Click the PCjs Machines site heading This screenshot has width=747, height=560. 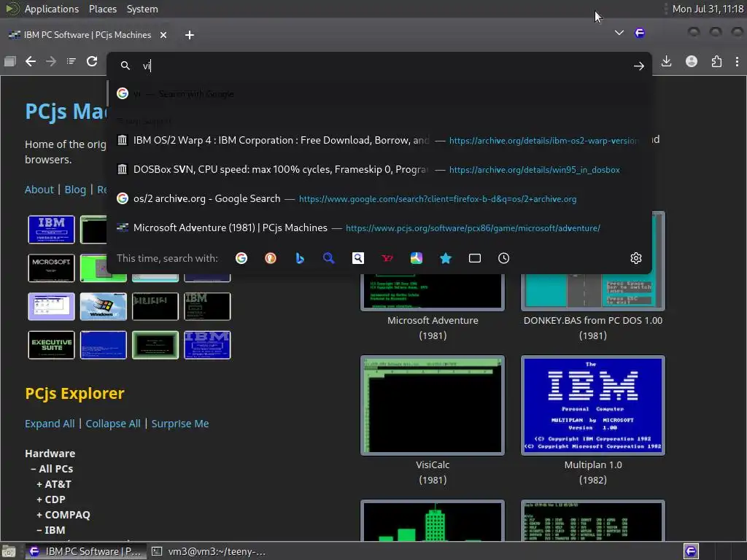pyautogui.click(x=66, y=111)
